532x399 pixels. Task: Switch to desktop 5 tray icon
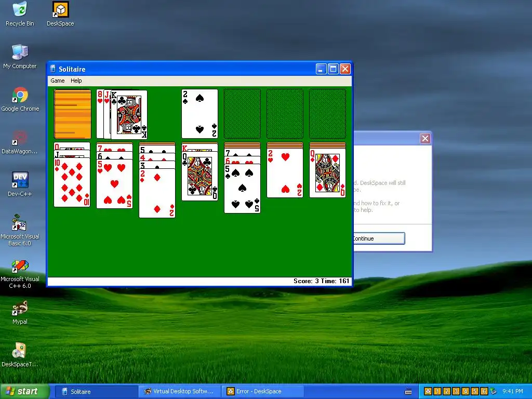coord(475,391)
